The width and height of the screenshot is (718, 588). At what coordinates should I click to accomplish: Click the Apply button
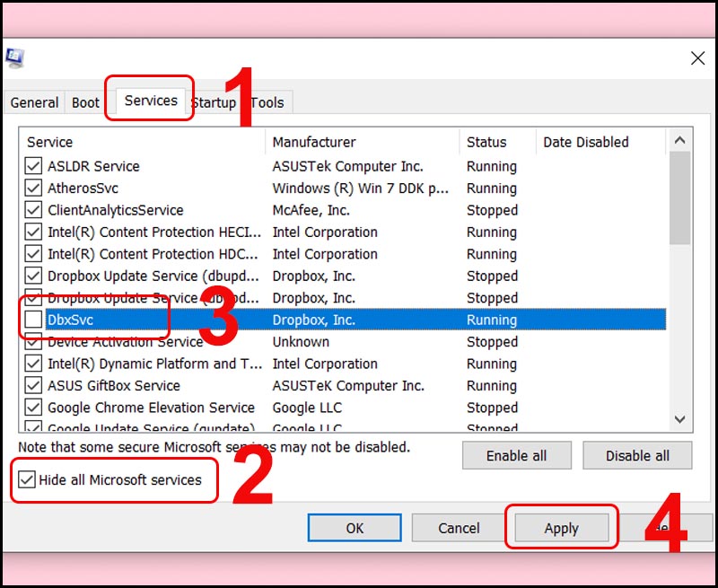[562, 528]
